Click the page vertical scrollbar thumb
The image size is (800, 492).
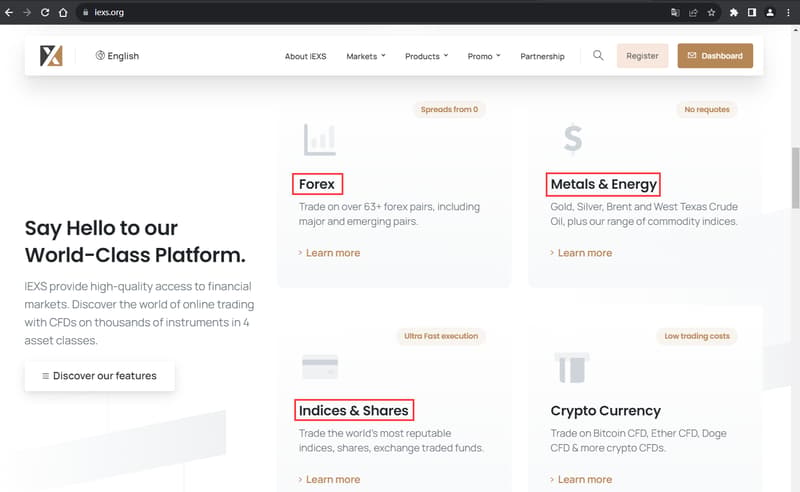click(795, 178)
